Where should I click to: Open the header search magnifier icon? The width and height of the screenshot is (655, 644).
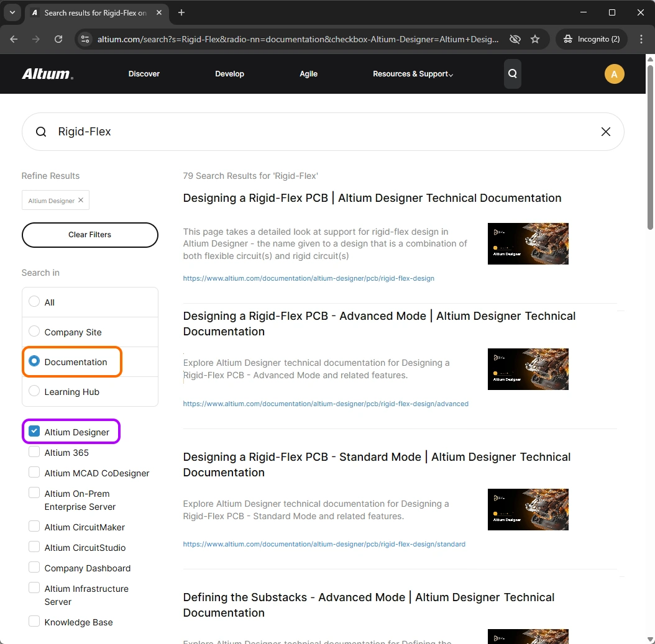click(512, 74)
